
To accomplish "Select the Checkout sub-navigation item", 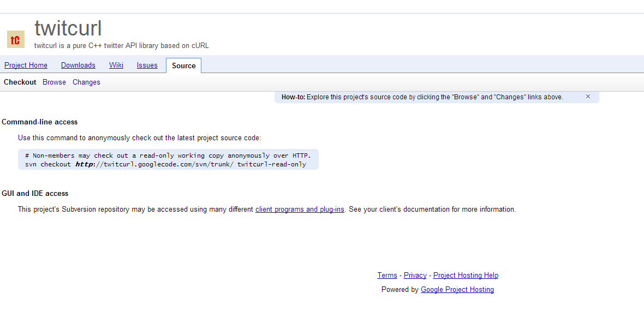I will 20,82.
